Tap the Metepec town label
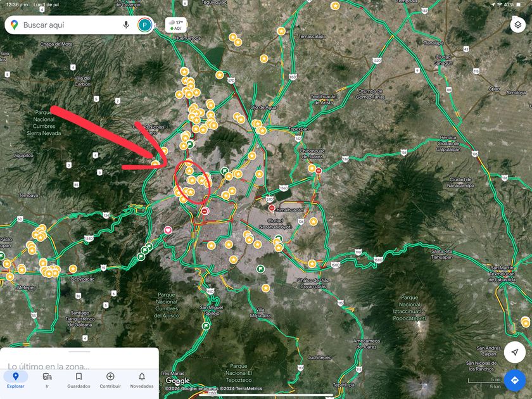Screen dimensions: 532x399 point(26,288)
